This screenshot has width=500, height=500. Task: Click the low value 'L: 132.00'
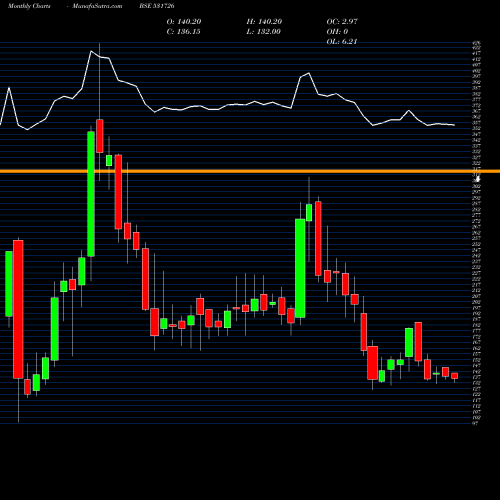point(264,32)
